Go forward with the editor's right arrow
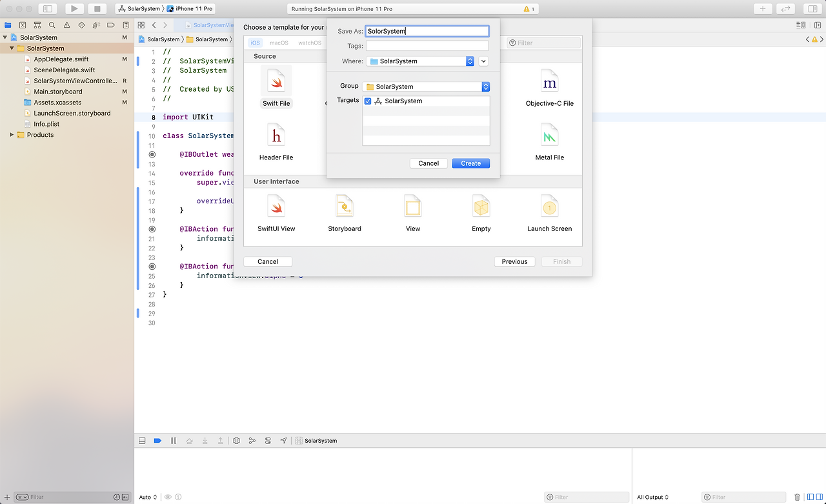This screenshot has width=826, height=504. click(x=165, y=25)
